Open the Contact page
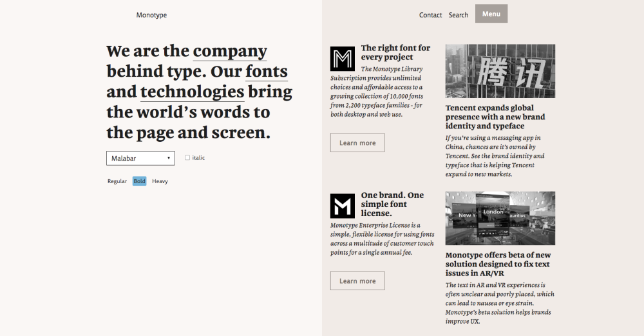This screenshot has height=336, width=644. [430, 15]
